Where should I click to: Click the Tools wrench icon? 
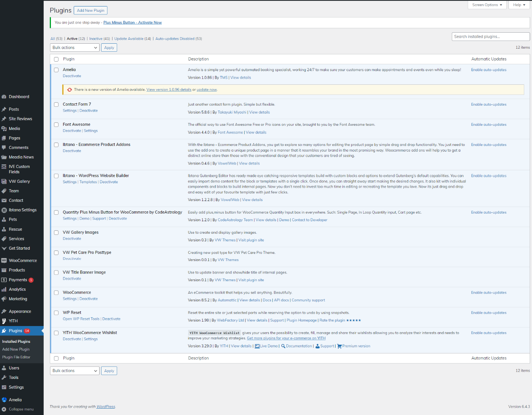[4, 377]
